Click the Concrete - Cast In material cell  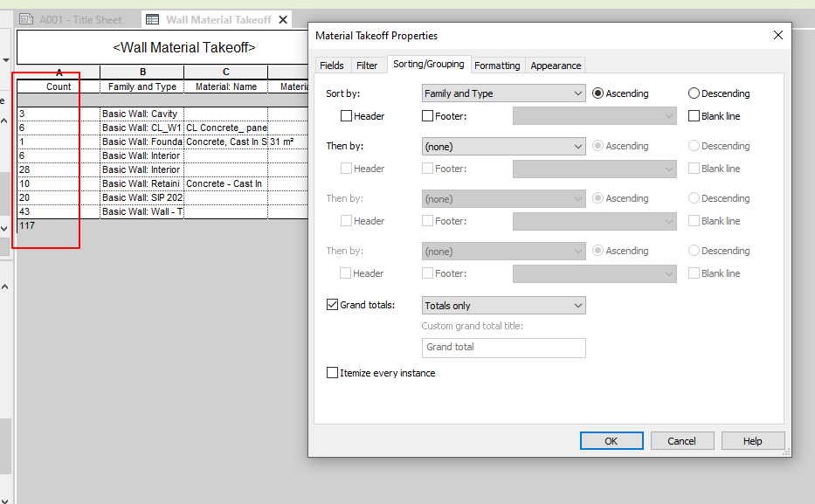coord(226,184)
